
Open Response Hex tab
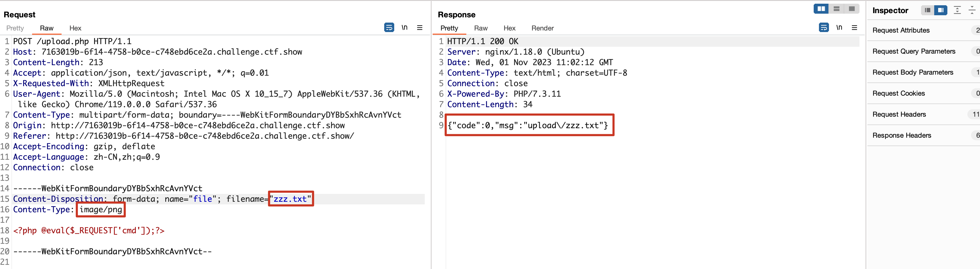(509, 28)
